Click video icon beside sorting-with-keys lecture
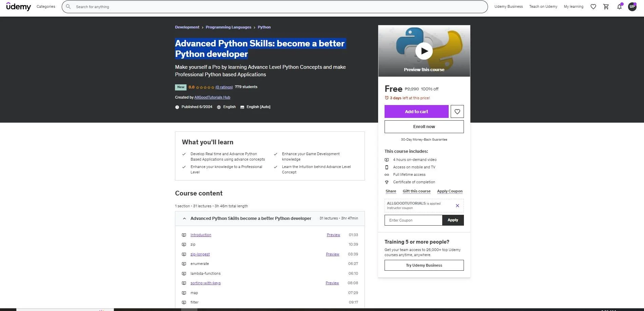 [x=184, y=283]
